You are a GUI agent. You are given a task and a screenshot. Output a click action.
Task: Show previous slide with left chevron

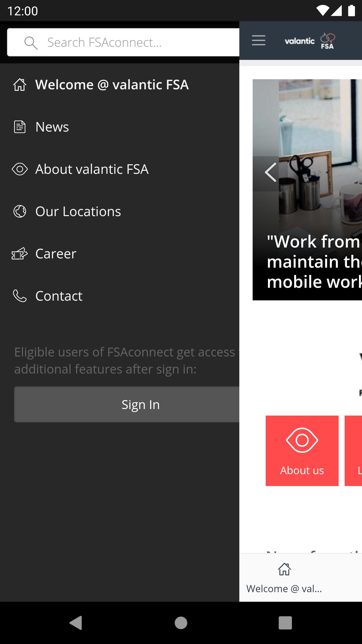pyautogui.click(x=270, y=173)
